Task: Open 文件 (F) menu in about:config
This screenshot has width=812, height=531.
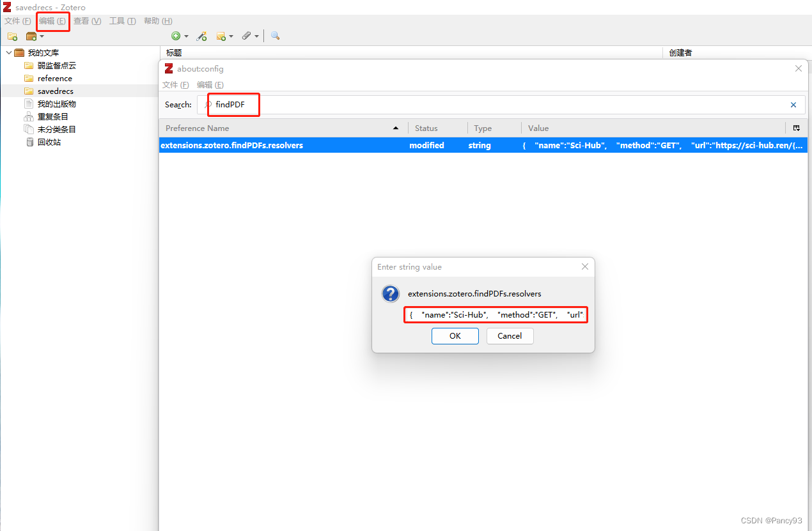Action: tap(176, 85)
